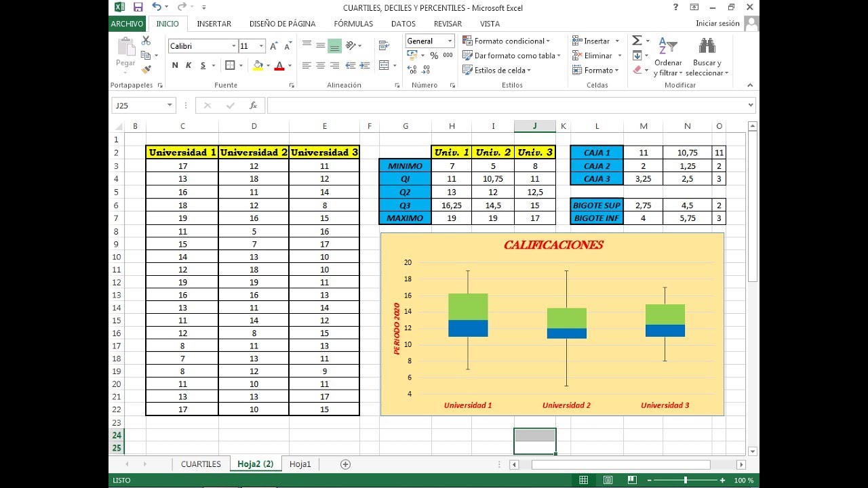The height and width of the screenshot is (488, 868).
Task: Toggle bold N formatting
Action: (175, 66)
